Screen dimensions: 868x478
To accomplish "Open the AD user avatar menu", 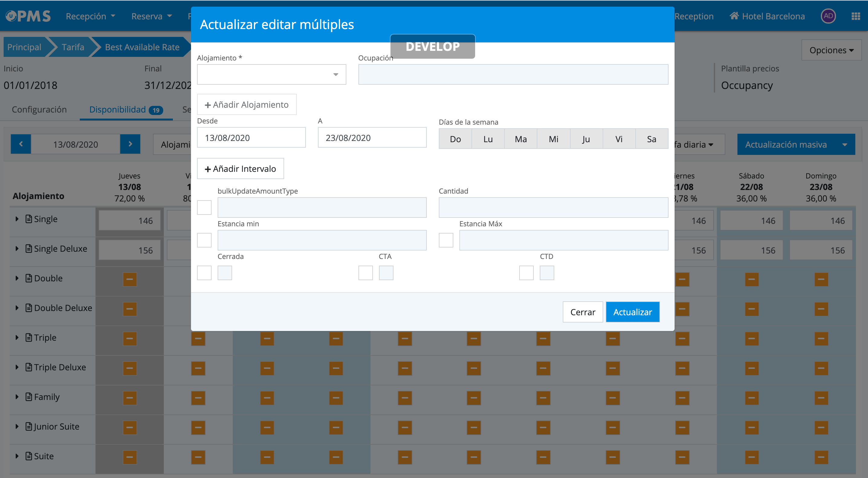I will tap(828, 16).
